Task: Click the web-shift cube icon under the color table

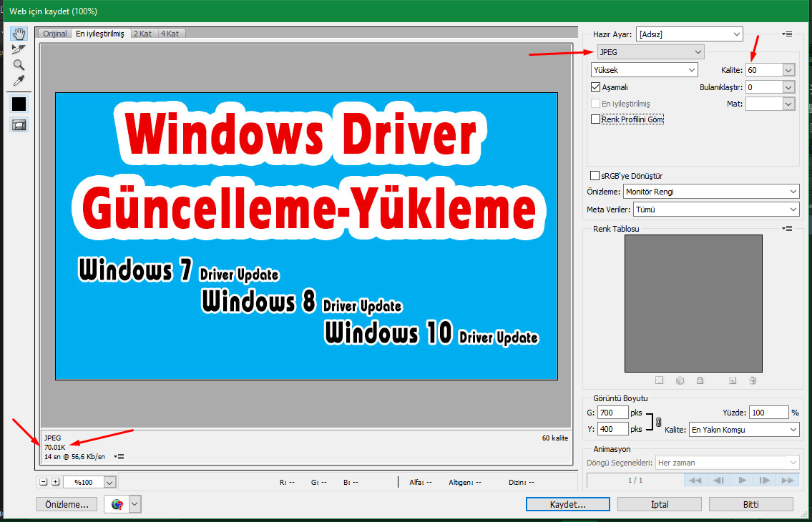Action: point(680,380)
